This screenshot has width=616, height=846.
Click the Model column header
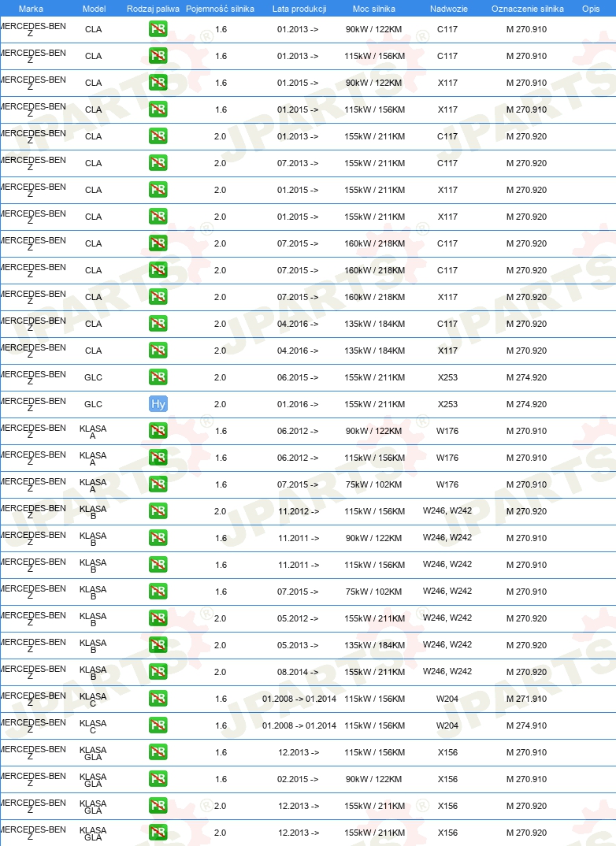(x=94, y=9)
